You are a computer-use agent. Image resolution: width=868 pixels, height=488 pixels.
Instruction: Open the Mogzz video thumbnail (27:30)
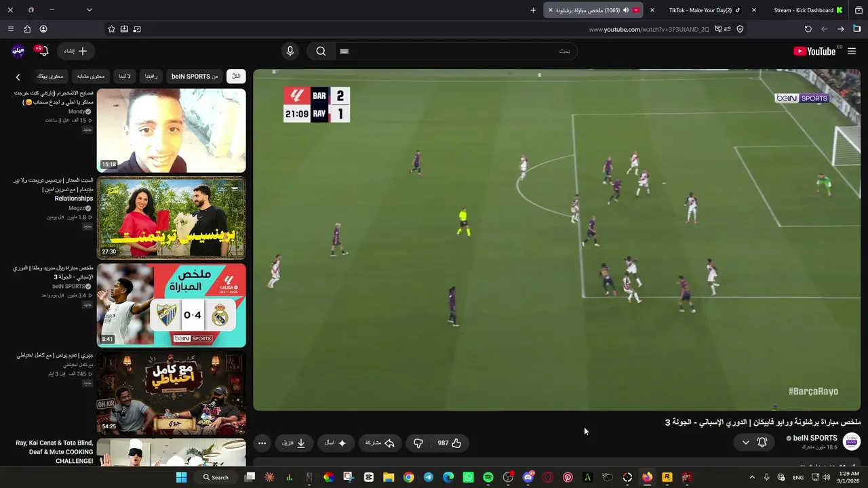pyautogui.click(x=172, y=218)
